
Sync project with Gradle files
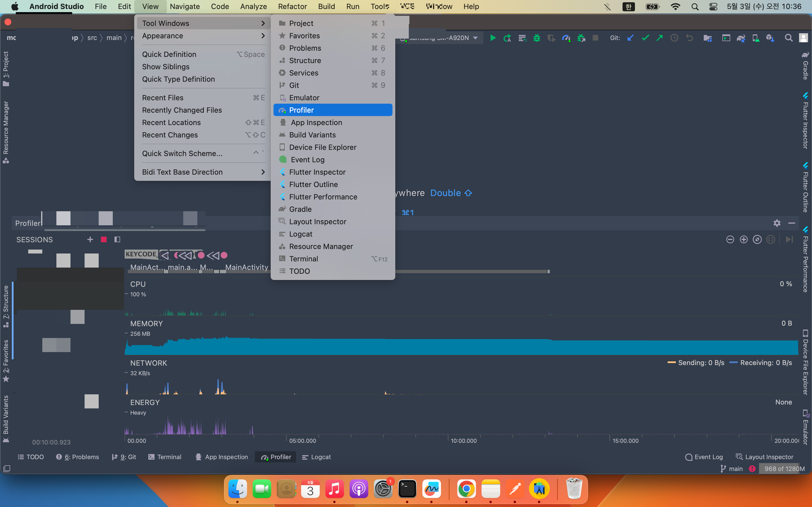[x=741, y=38]
